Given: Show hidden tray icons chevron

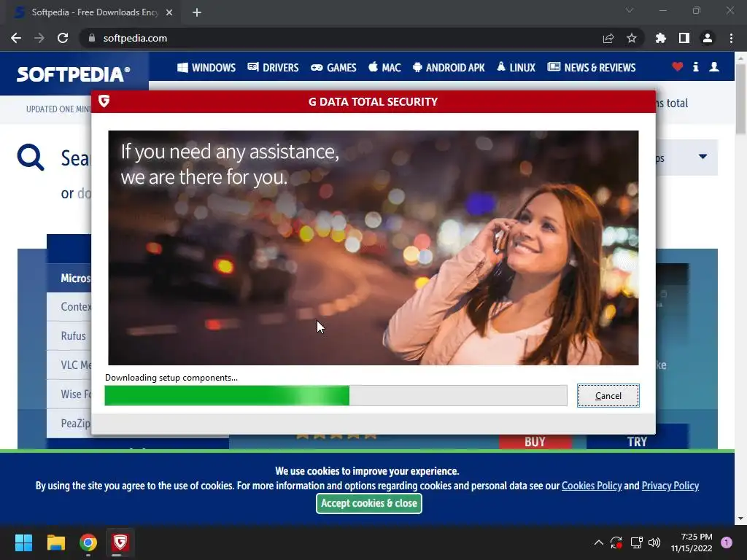Looking at the screenshot, I should pos(599,542).
